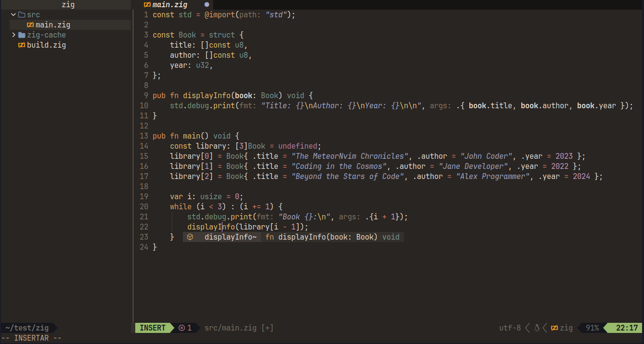This screenshot has height=344, width=644.
Task: Open build.zig from the file tree
Action: (46, 45)
